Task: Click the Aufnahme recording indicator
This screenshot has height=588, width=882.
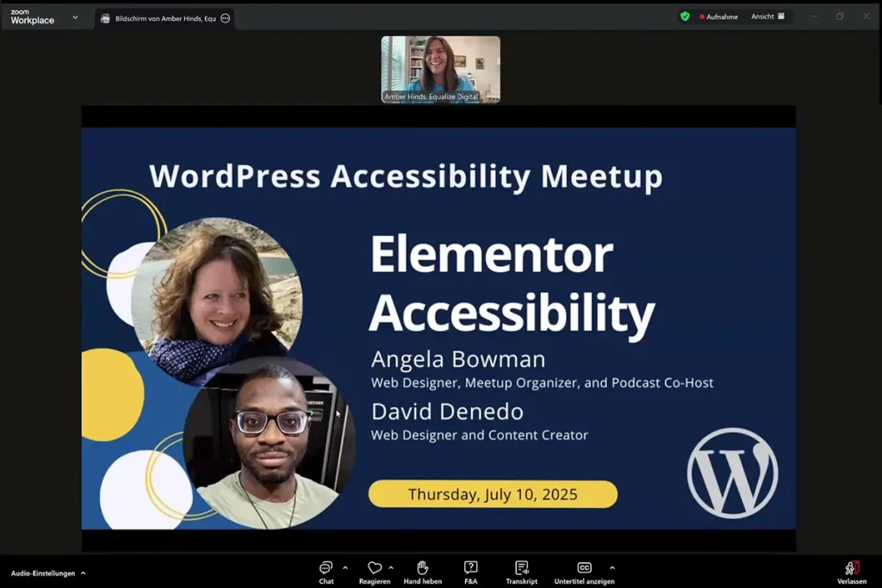Action: [x=718, y=17]
